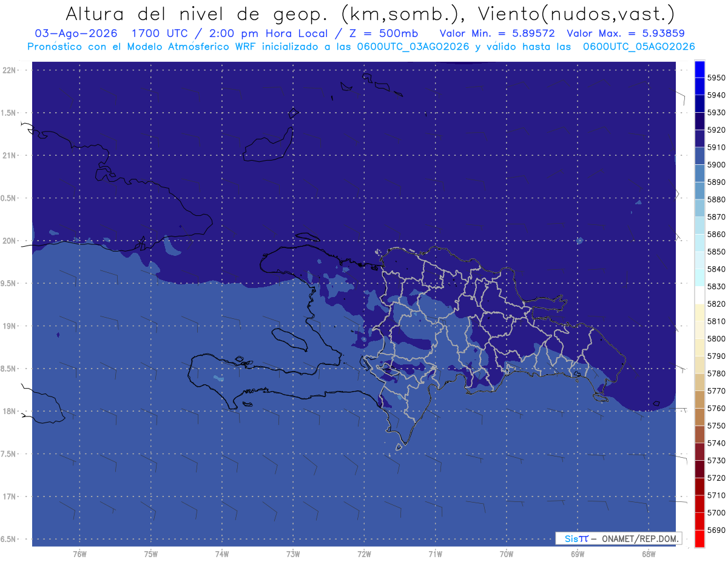The image size is (728, 562).
Task: Click the '5820' colorbar value
Action: pyautogui.click(x=716, y=304)
